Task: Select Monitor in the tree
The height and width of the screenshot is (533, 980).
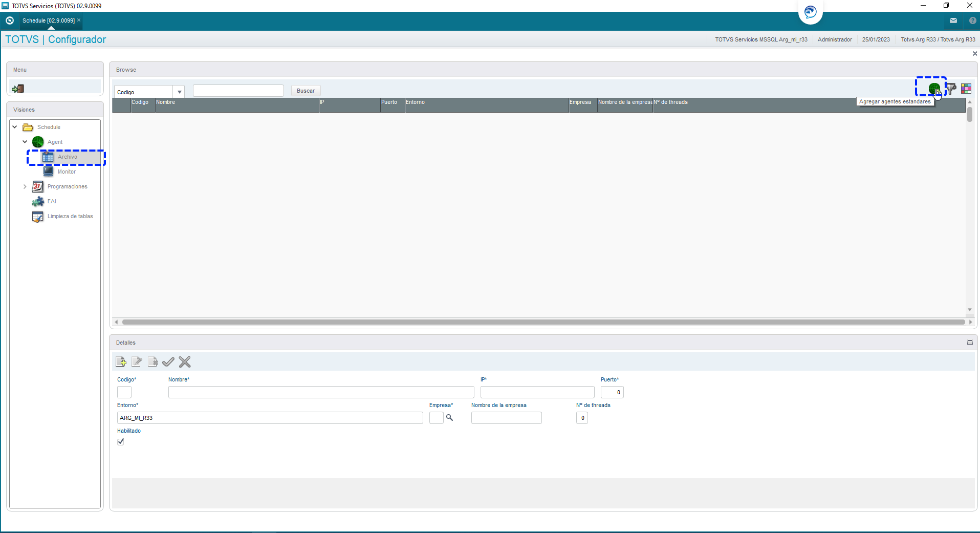Action: point(67,172)
